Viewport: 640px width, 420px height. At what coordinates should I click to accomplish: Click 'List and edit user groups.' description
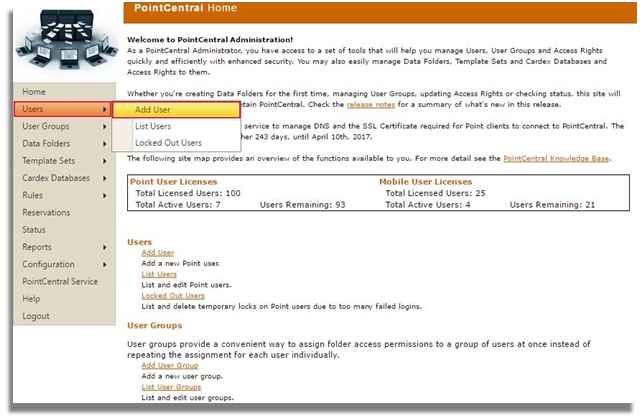[x=187, y=398]
